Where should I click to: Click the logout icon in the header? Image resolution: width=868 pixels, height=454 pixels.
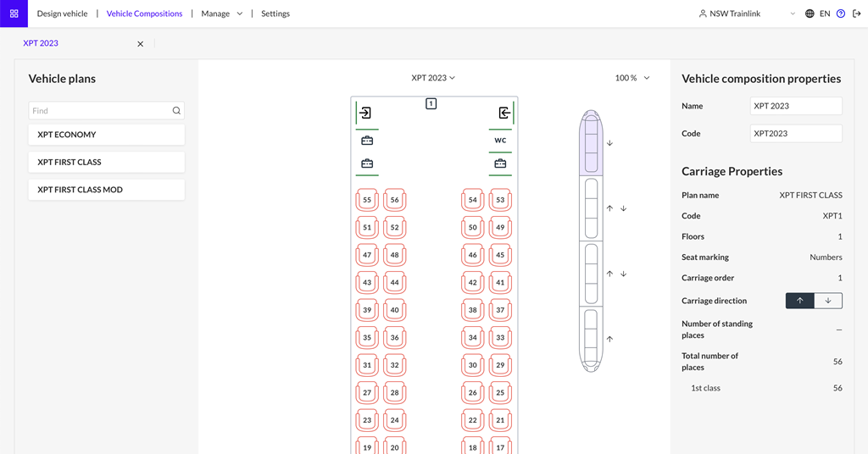click(857, 14)
